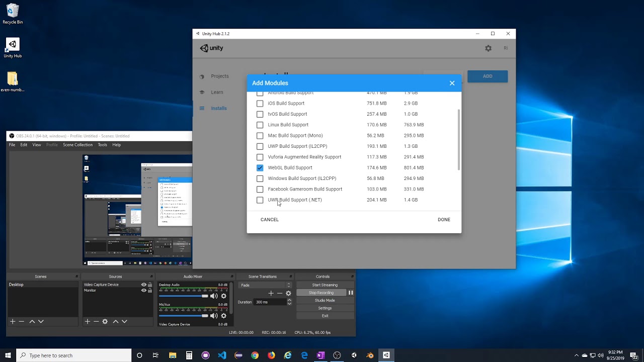Enable Linux Build Support module
The height and width of the screenshot is (362, 644).
[260, 125]
